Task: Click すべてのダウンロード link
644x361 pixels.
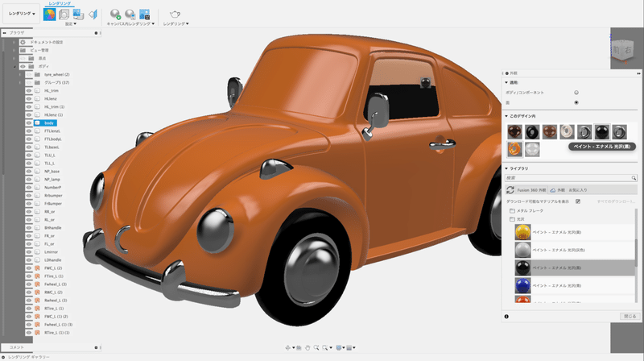Action: point(616,201)
